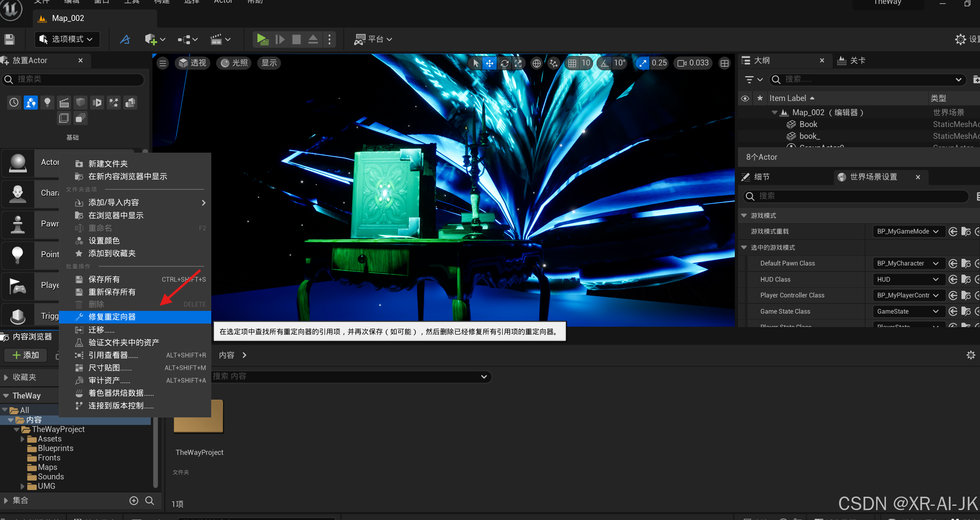Click the save level icon
This screenshot has width=980, height=520.
9,39
